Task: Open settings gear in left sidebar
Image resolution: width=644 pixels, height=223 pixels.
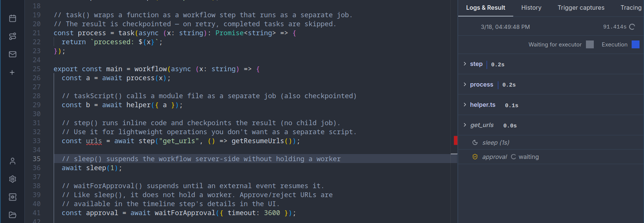Action: [x=12, y=179]
